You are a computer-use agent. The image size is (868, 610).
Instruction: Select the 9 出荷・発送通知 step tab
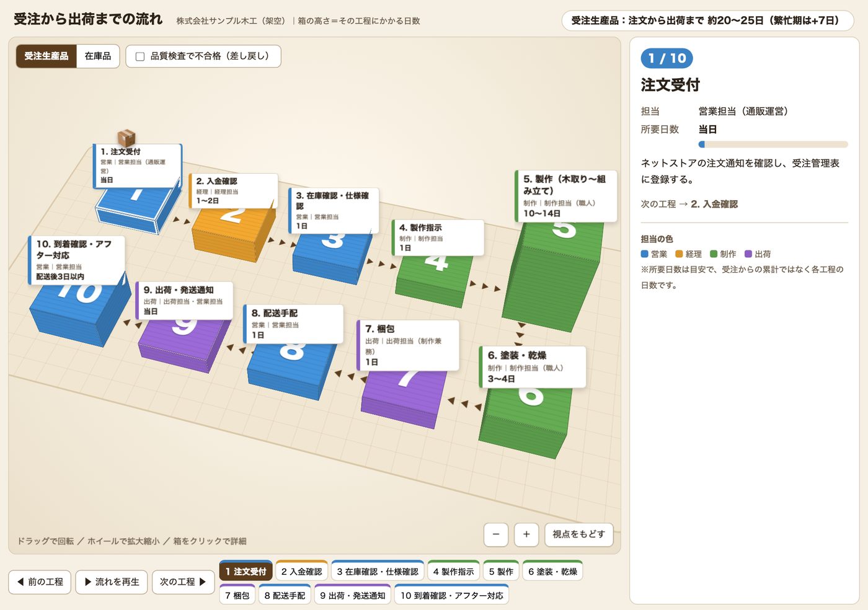(353, 595)
